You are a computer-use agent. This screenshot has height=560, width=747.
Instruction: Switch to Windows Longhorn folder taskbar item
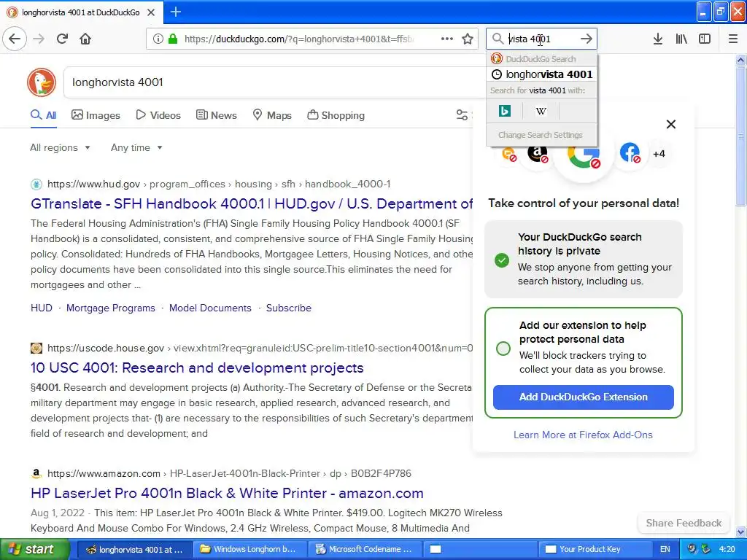point(249,550)
